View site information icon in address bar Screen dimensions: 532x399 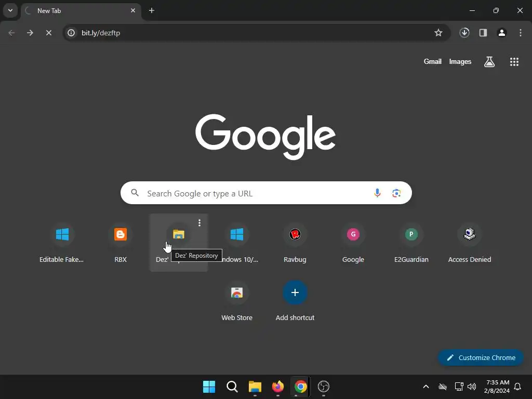pyautogui.click(x=71, y=33)
